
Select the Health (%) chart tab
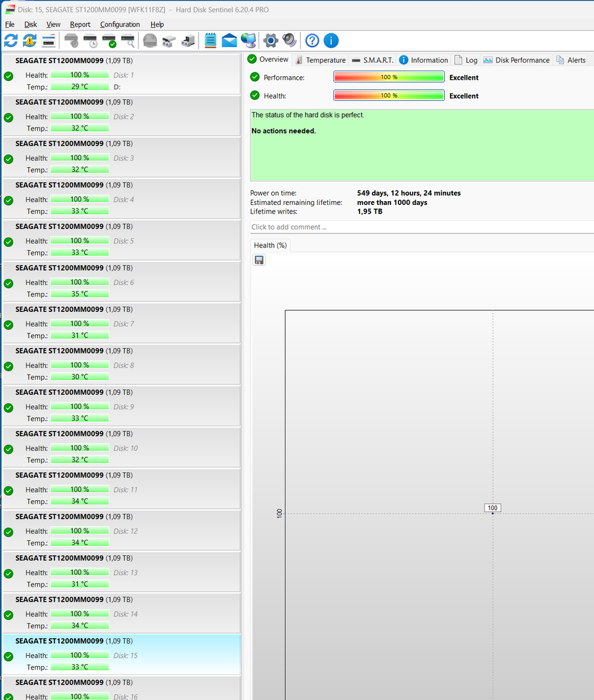(270, 246)
